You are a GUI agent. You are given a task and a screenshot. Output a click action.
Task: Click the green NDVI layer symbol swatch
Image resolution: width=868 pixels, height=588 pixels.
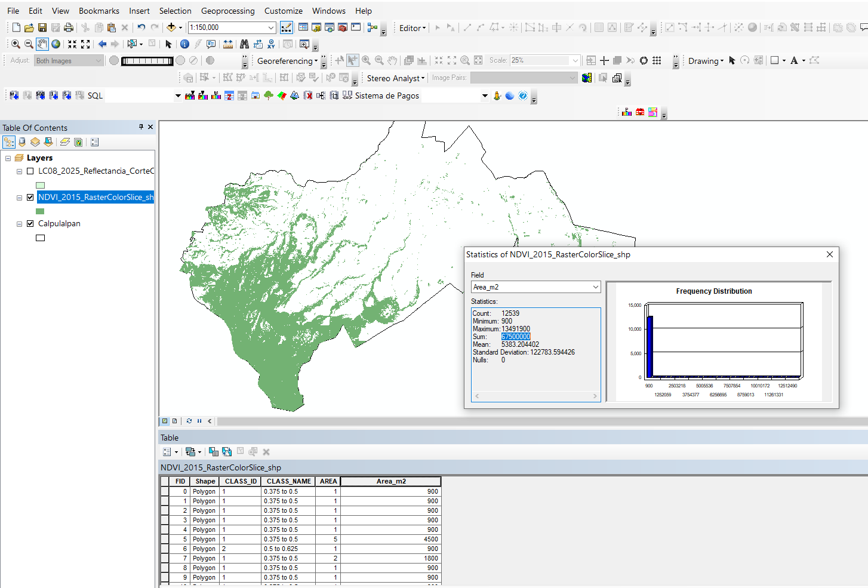coord(40,211)
